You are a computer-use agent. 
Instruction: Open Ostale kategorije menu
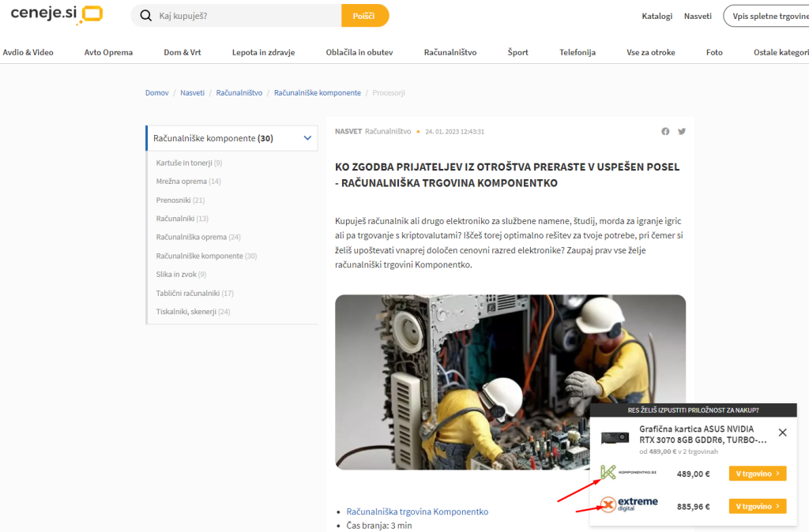[781, 52]
